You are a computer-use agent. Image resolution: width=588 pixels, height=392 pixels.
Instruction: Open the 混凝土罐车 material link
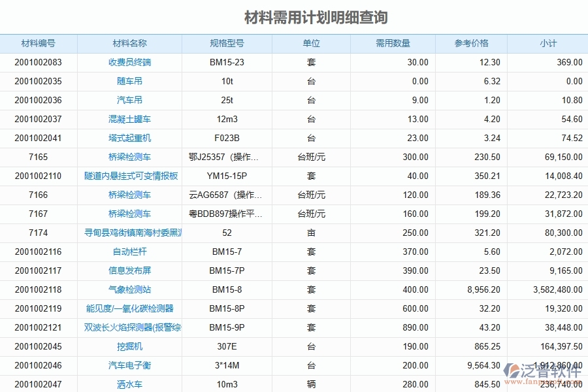coord(131,119)
